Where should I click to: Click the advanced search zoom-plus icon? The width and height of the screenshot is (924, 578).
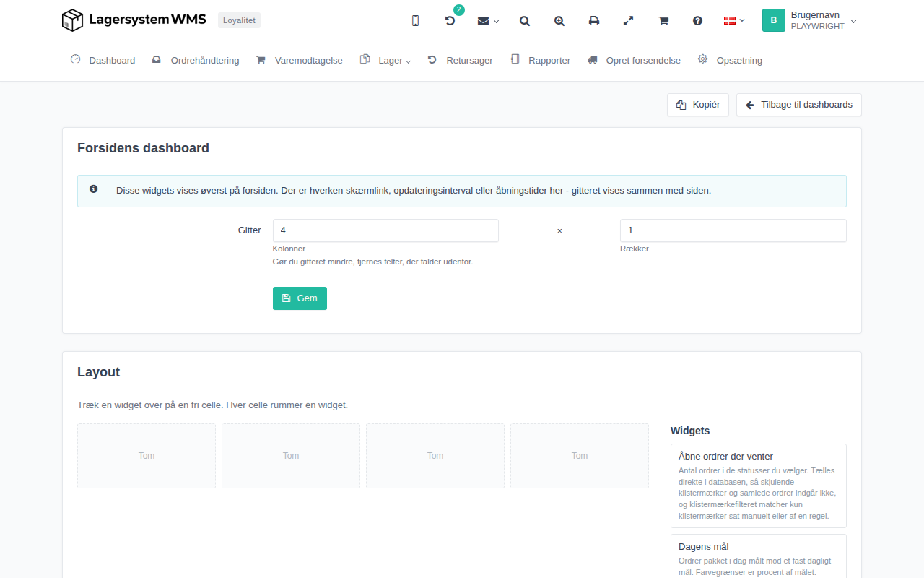point(559,21)
